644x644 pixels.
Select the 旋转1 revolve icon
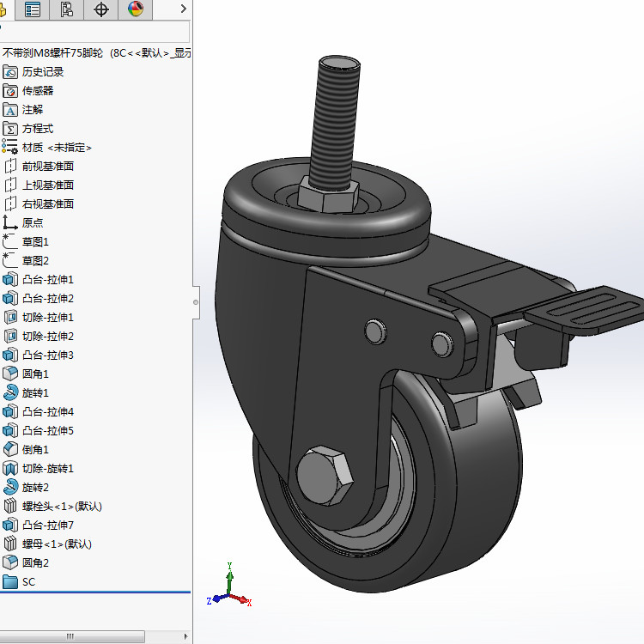pos(10,393)
